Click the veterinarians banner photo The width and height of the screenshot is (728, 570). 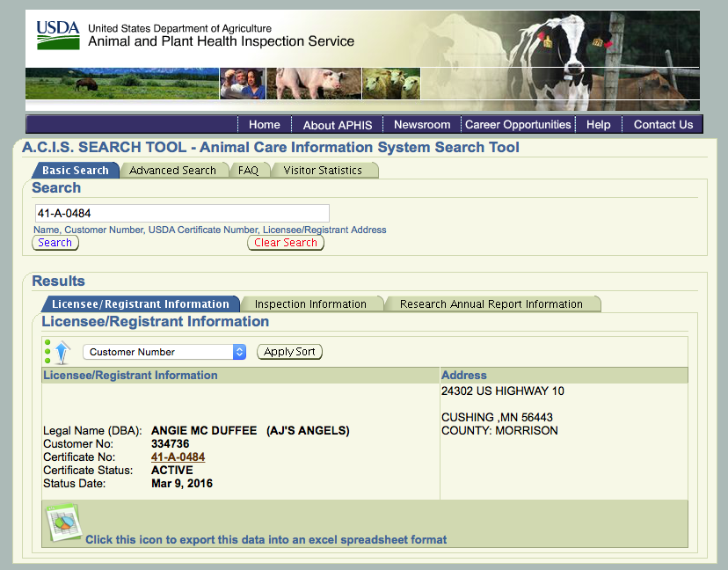[243, 84]
